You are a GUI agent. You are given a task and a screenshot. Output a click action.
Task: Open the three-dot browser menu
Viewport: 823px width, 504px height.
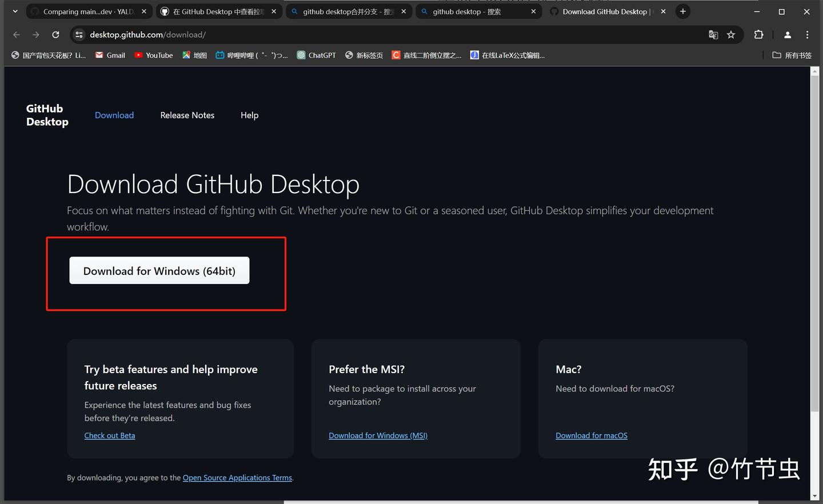808,35
